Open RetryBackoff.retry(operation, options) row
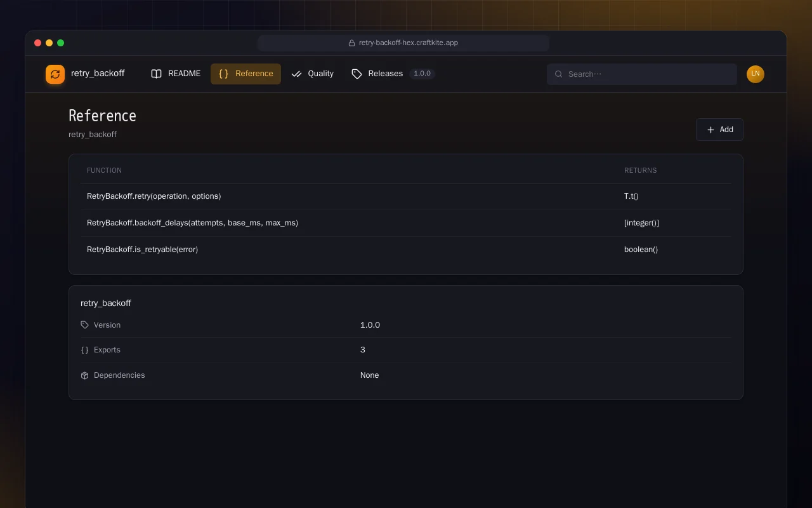Screen dimensions: 812x508 (406, 196)
